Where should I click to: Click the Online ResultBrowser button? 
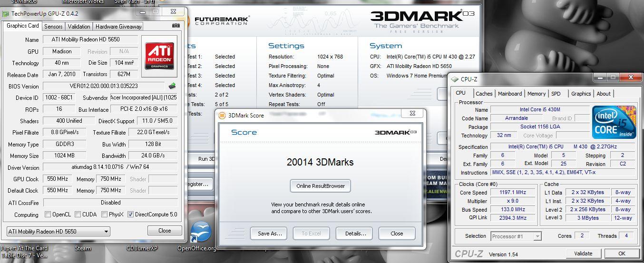point(320,186)
